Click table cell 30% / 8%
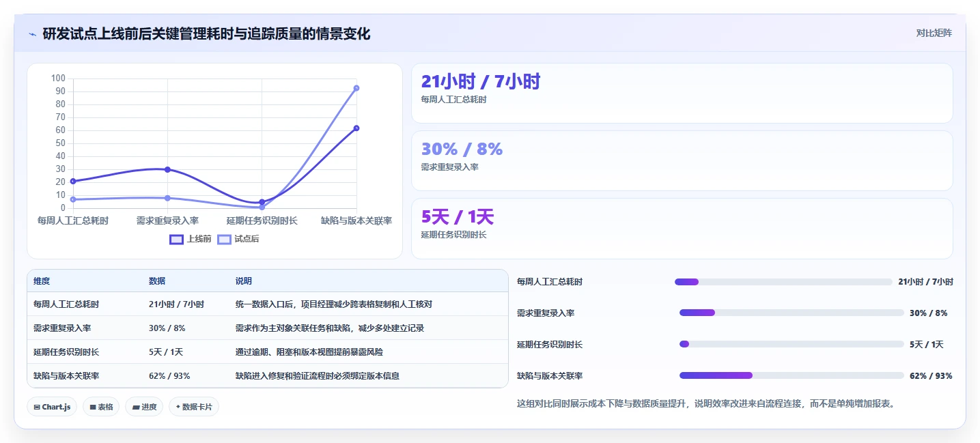Screen dimensions: 980x443 point(167,328)
